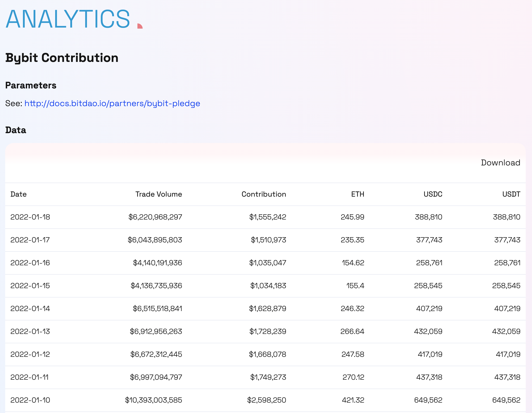Open the docs.bitdao.io bybit-pledge link
This screenshot has height=413, width=532.
pos(112,104)
